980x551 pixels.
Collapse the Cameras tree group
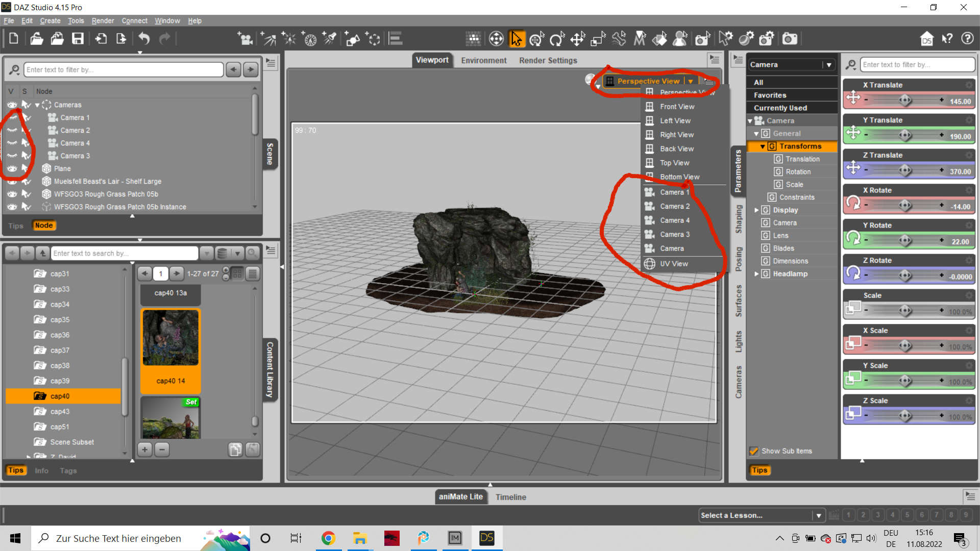point(37,105)
